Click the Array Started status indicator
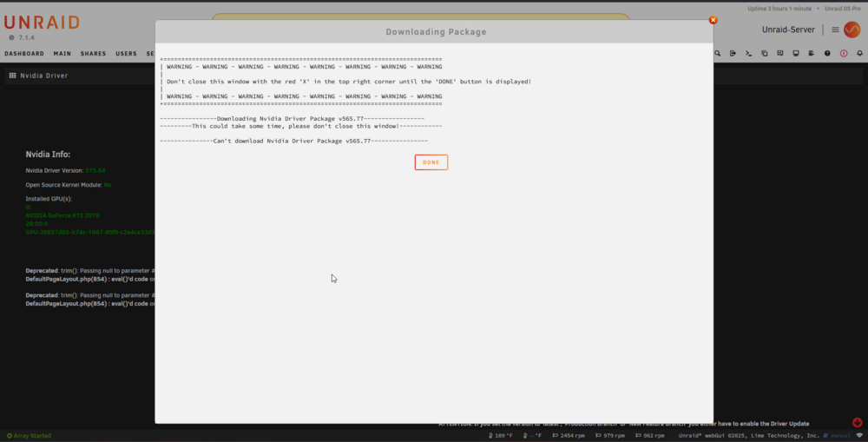This screenshot has width=868, height=442. click(x=29, y=436)
